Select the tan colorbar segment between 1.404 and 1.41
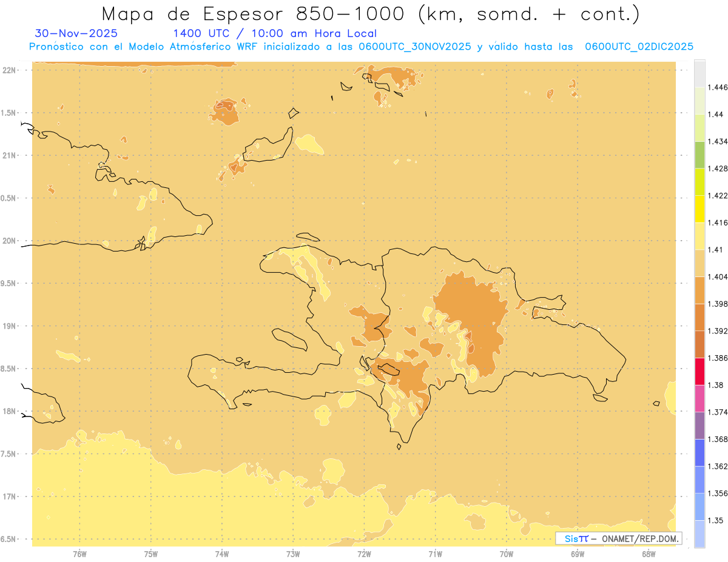The image size is (728, 562). point(699,263)
